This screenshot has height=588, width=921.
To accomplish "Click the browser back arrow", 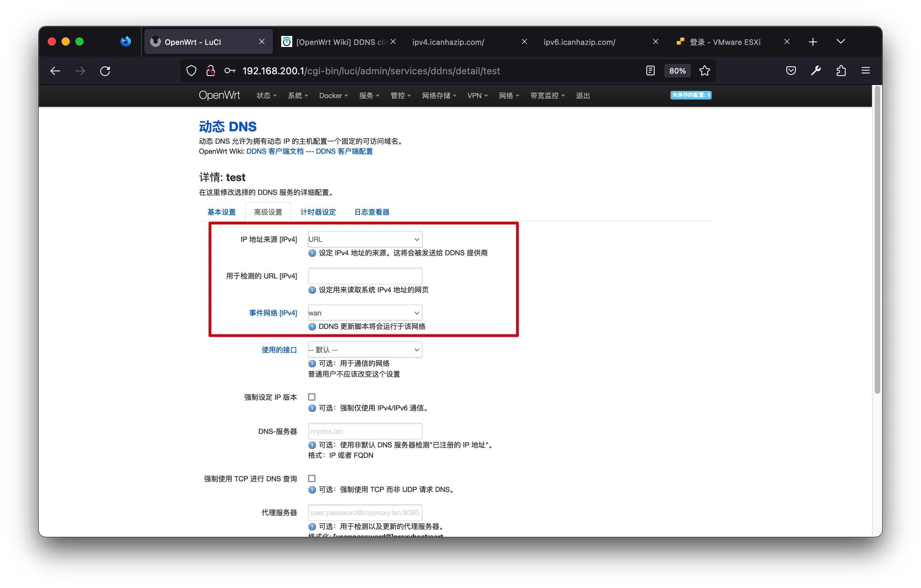I will click(56, 71).
